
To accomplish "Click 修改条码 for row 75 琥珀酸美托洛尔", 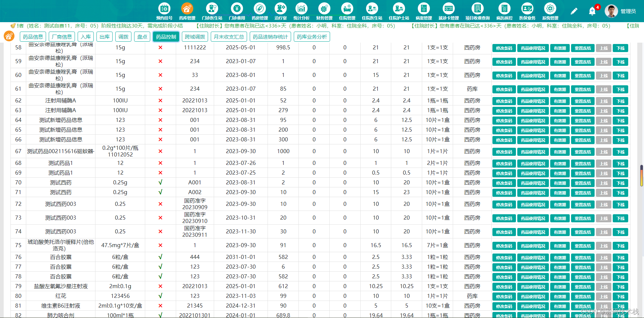I will pos(504,246).
